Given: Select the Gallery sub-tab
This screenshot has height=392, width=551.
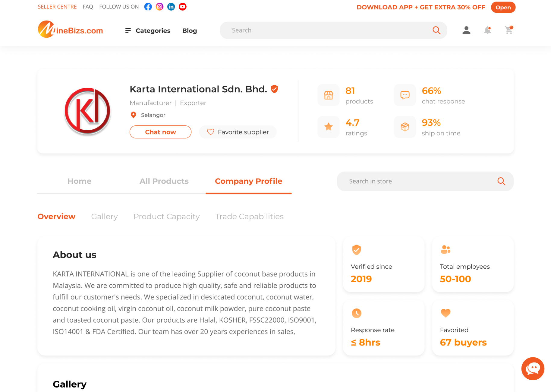Looking at the screenshot, I should (x=104, y=217).
